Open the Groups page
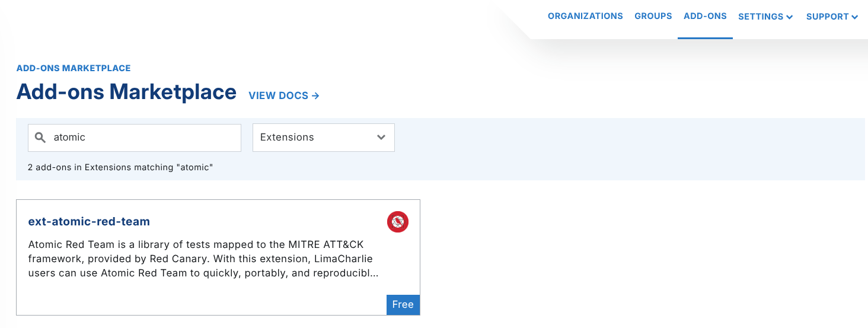 point(653,16)
